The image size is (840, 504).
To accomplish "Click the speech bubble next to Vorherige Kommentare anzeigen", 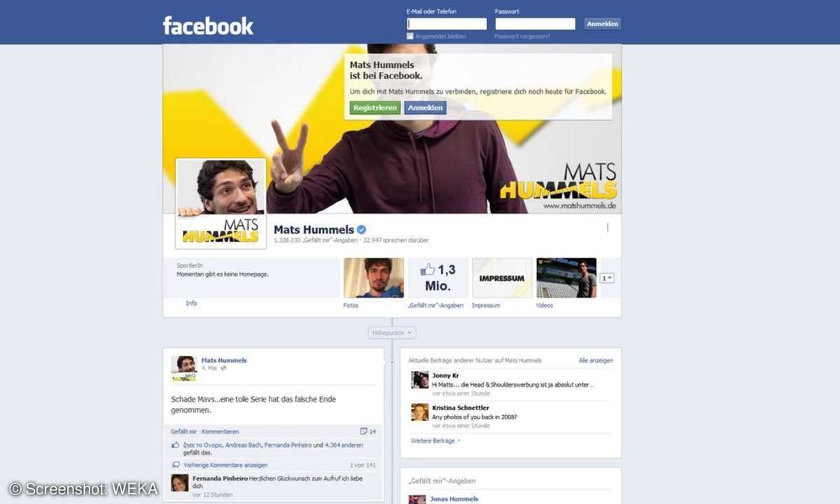I will pos(176,465).
